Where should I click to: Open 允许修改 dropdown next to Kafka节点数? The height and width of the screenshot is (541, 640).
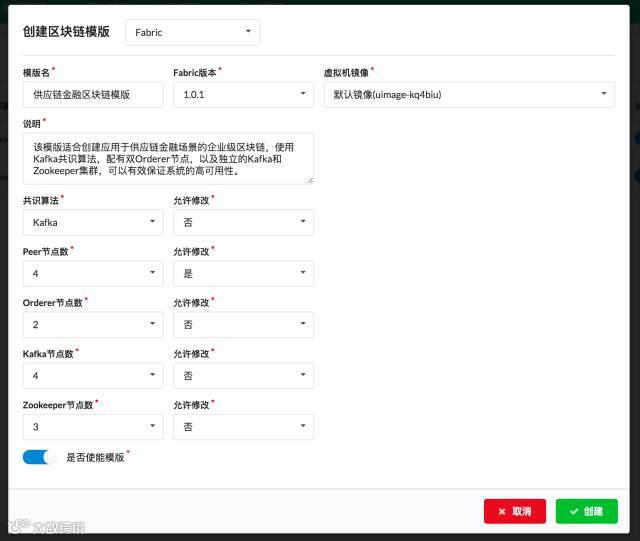click(x=243, y=376)
